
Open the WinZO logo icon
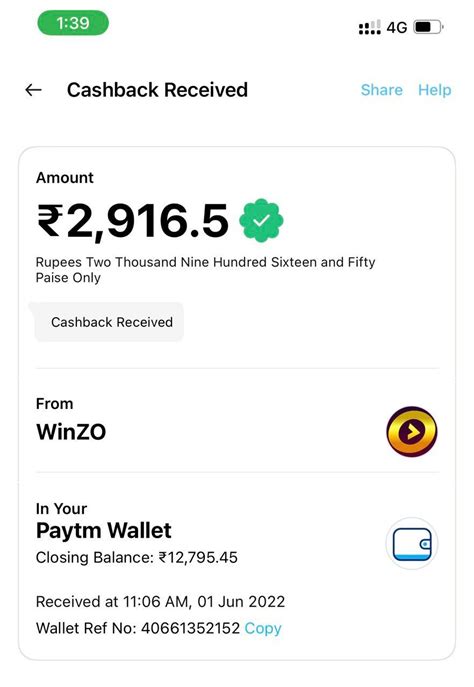pyautogui.click(x=412, y=432)
